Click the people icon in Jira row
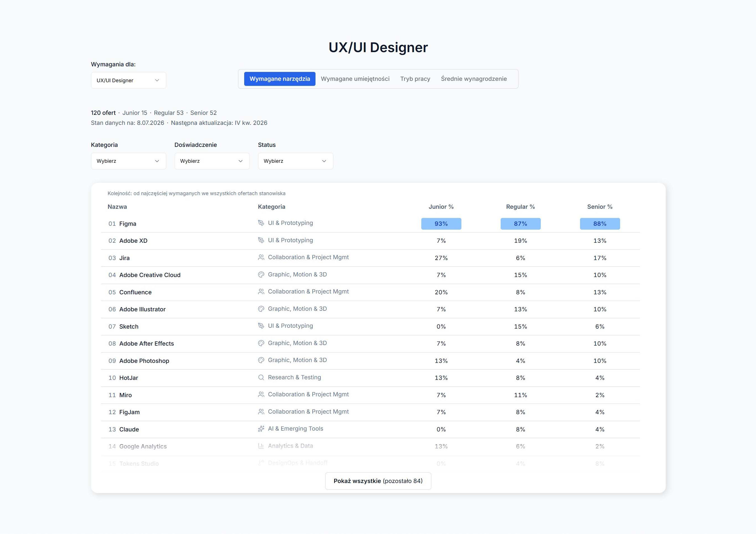Viewport: 756px width, 534px height. 261,257
